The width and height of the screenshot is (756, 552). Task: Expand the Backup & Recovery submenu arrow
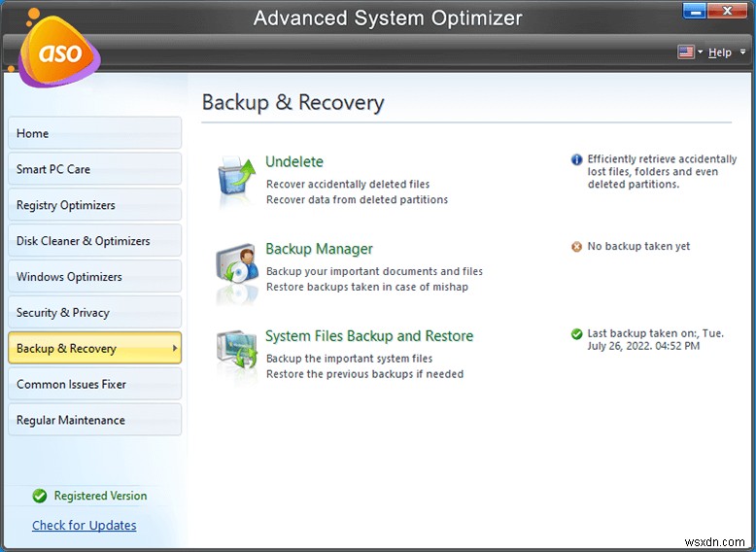pyautogui.click(x=175, y=348)
